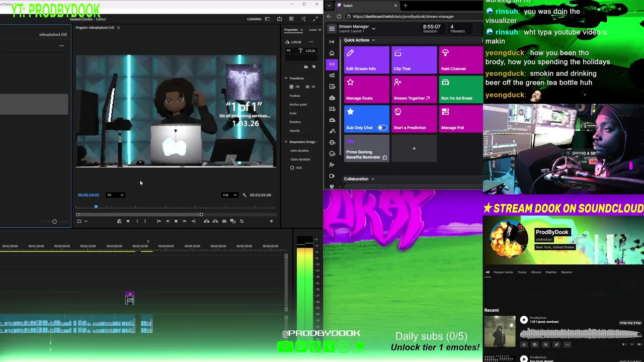
Task: Toggle the Sub Only Chat switch
Action: [382, 128]
